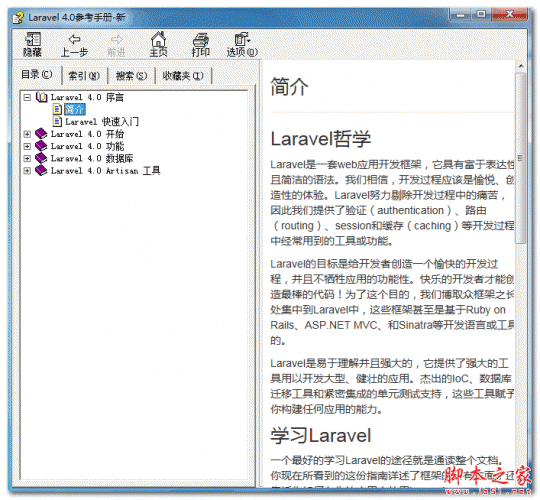Expand the Laravel 4.0 功能 node
Screen dimensions: 540x500
27,146
